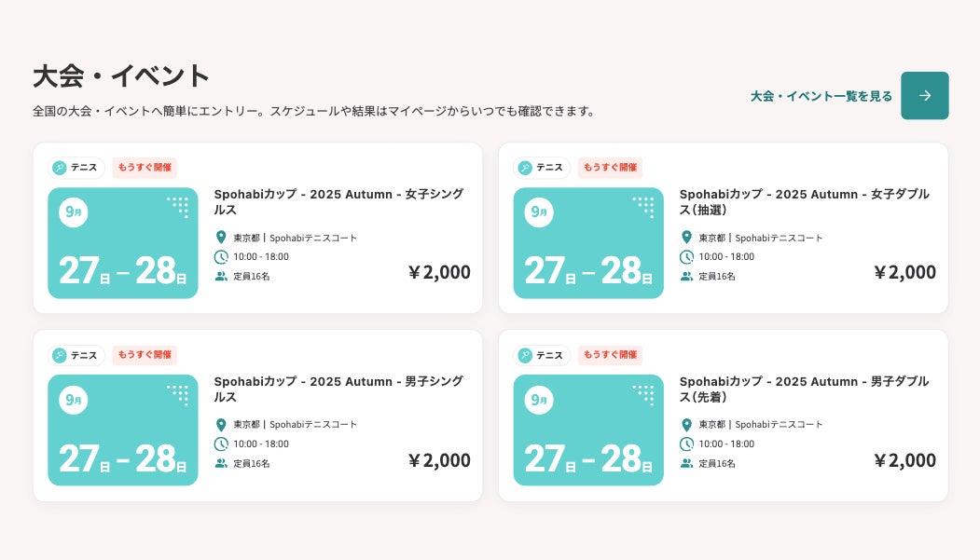Image resolution: width=980 pixels, height=560 pixels.
Task: Click the 9月 27-28 date tile on 男子ダブルス
Action: (x=588, y=430)
